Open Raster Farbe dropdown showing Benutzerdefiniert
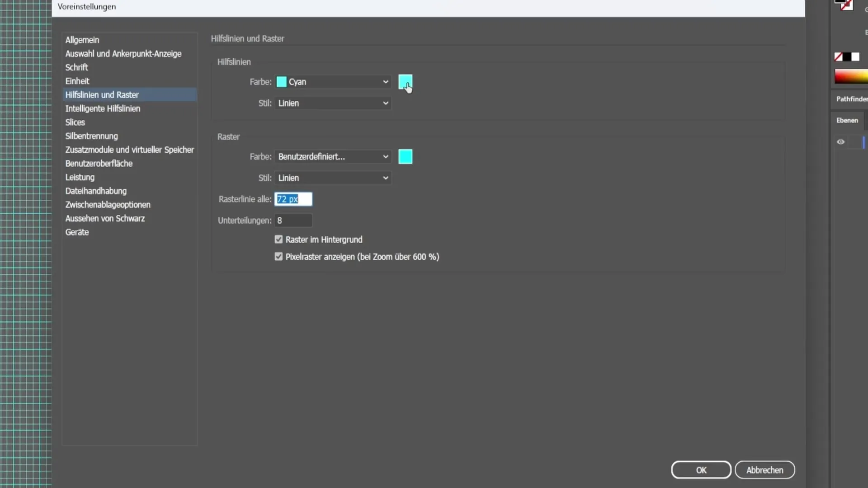Viewport: 868px width, 488px height. point(333,156)
